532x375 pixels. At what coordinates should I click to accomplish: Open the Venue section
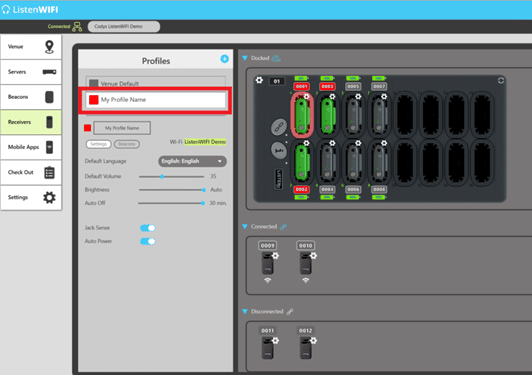[x=31, y=47]
